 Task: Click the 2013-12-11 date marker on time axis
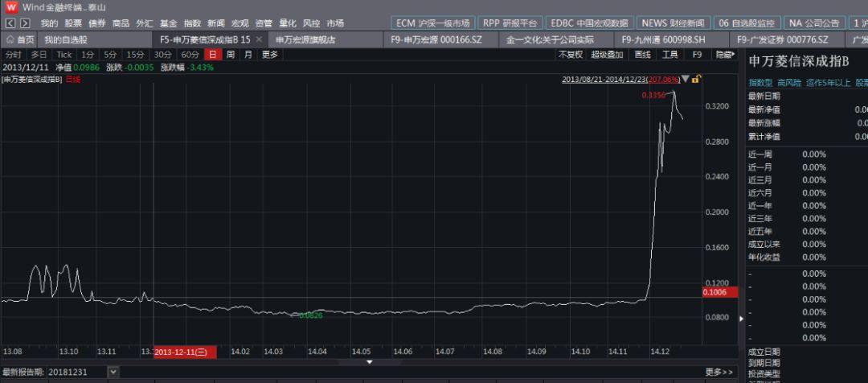pyautogui.click(x=184, y=352)
